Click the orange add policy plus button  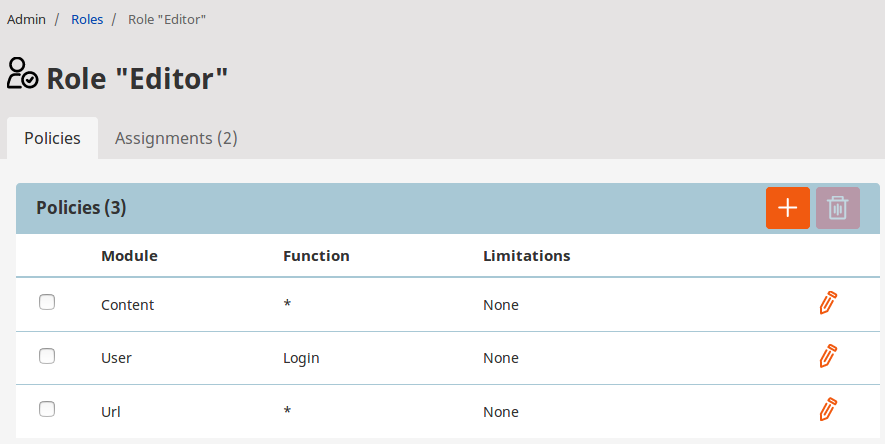click(x=788, y=208)
